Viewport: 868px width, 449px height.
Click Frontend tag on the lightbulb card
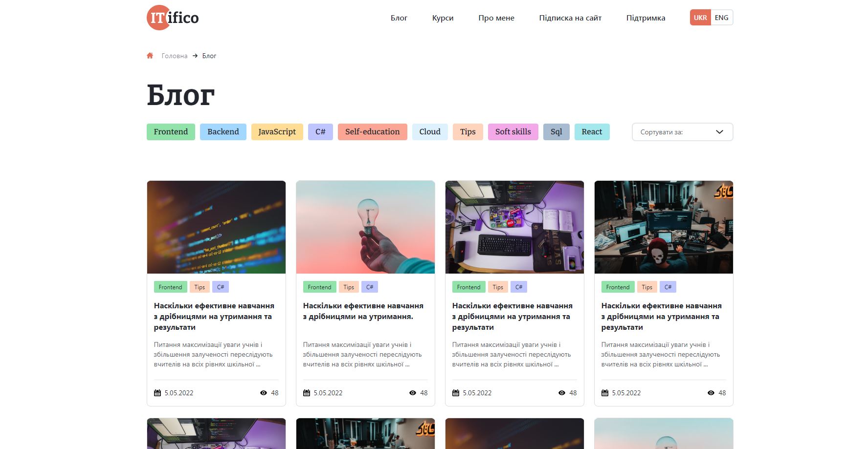click(x=319, y=287)
